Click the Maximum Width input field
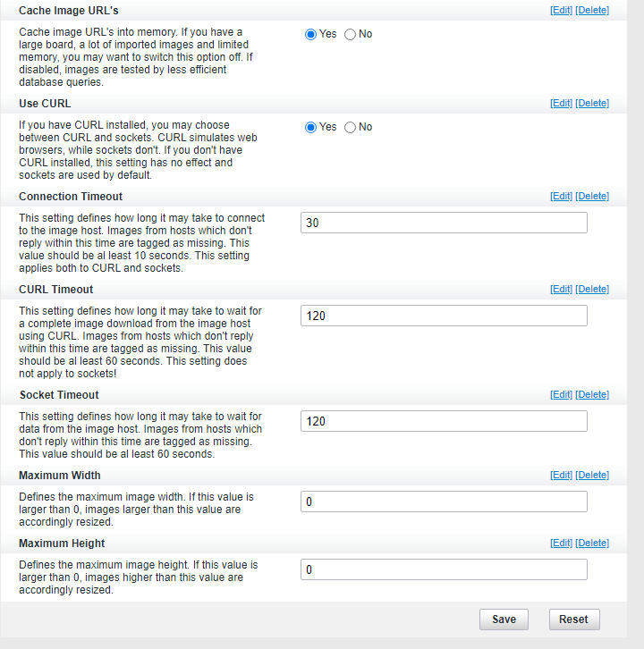The width and height of the screenshot is (644, 649). (x=444, y=501)
